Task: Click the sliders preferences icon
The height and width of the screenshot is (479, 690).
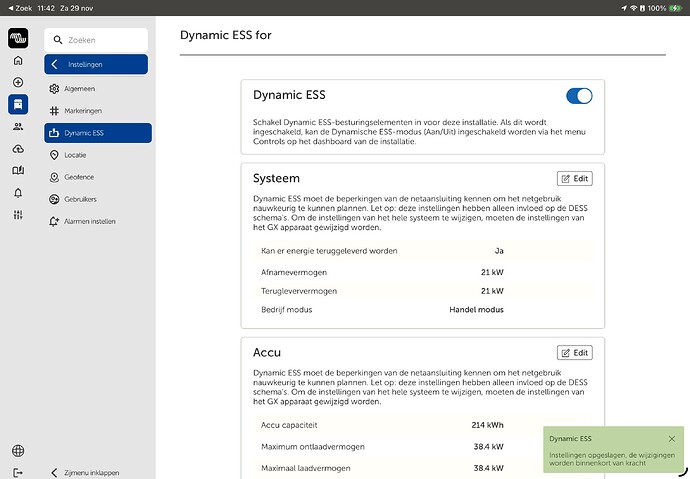Action: pyautogui.click(x=18, y=215)
